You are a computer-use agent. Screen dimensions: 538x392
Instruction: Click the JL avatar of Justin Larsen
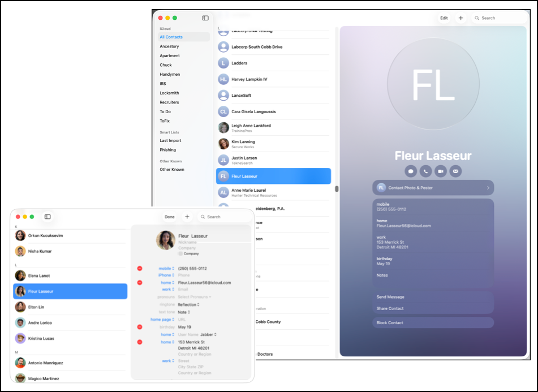point(223,160)
